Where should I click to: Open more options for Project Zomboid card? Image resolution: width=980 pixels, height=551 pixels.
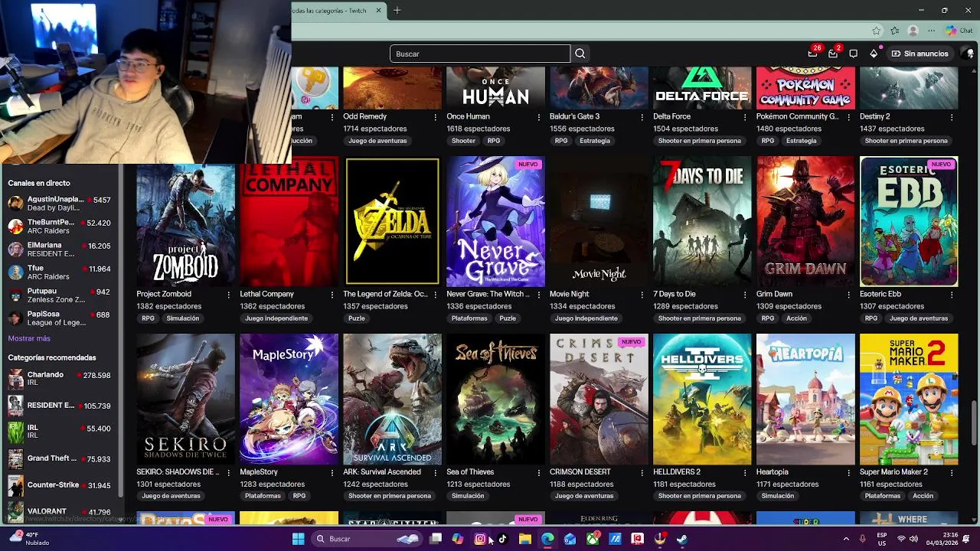[x=228, y=295]
